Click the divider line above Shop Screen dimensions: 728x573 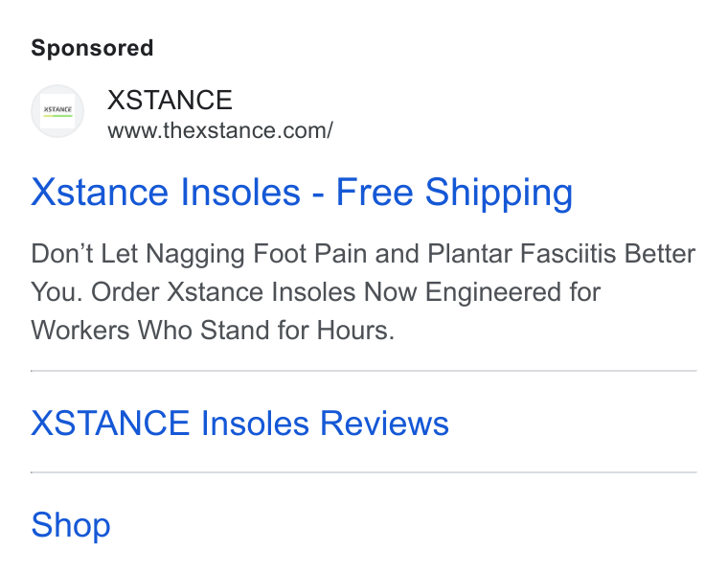[364, 472]
